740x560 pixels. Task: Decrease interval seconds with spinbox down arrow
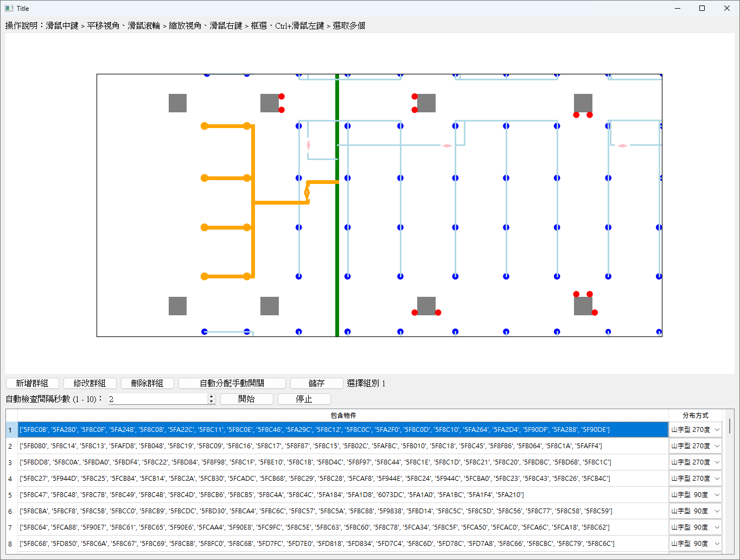[212, 402]
